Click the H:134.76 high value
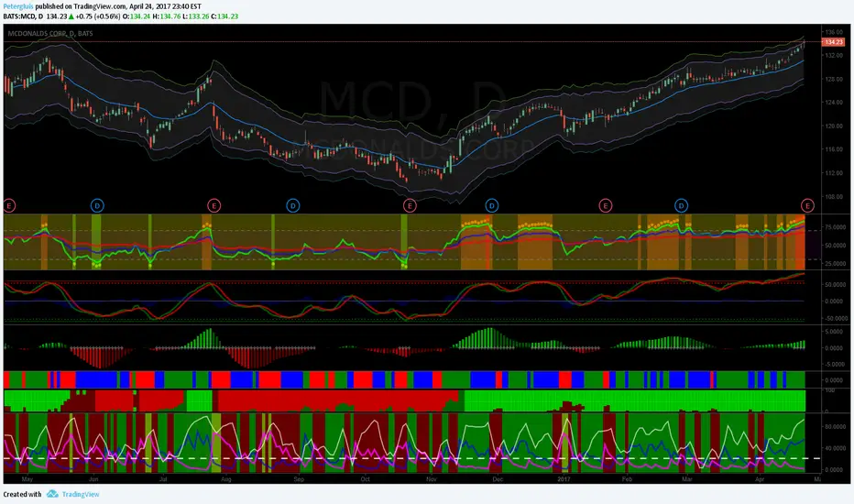This screenshot has height=504, width=854. click(166, 16)
